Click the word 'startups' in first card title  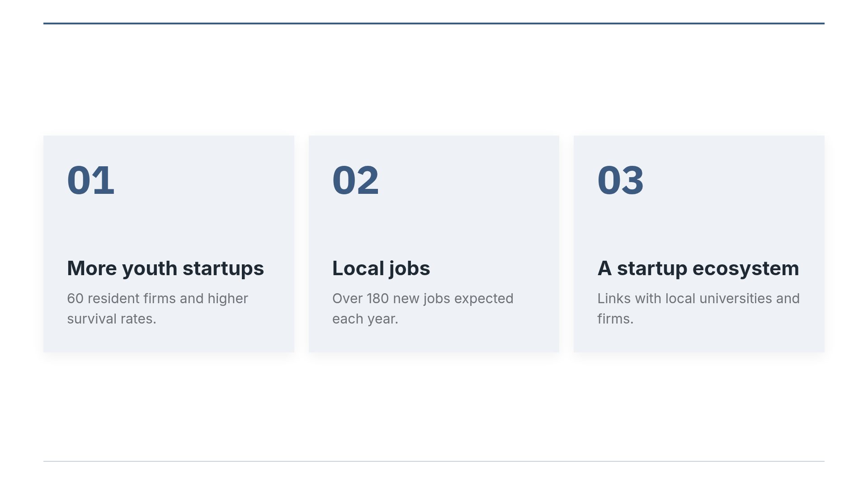click(x=223, y=268)
